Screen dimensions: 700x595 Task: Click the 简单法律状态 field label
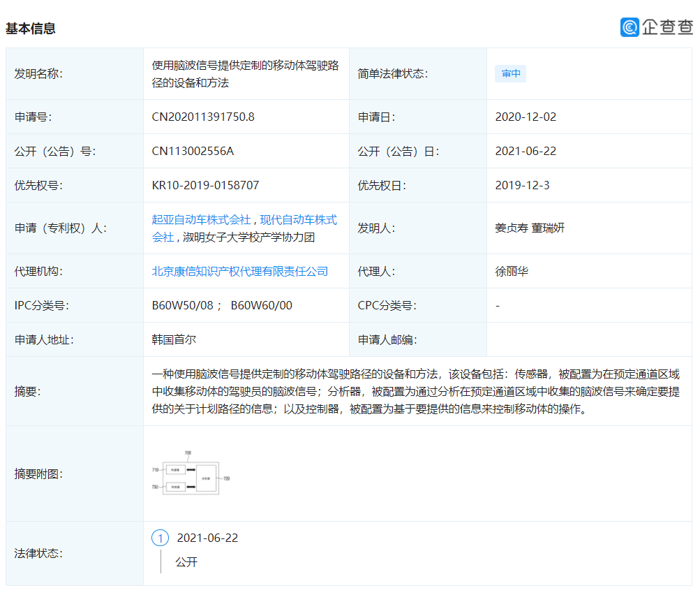393,74
